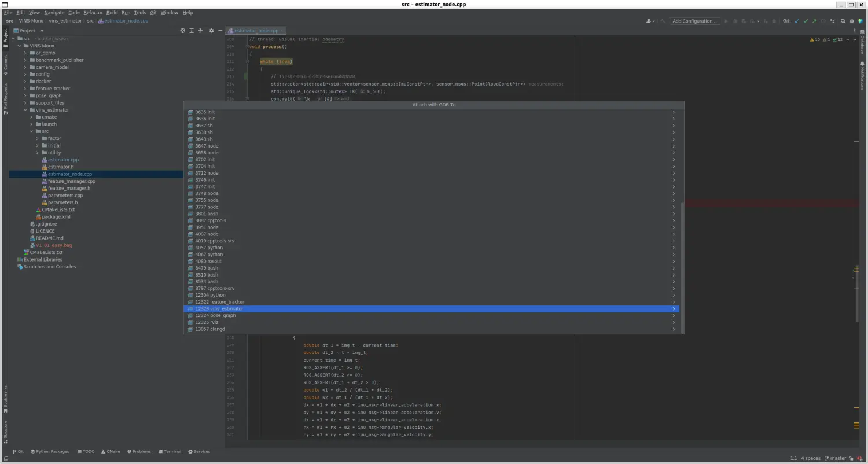
Task: Click the Git push arrow icon
Action: pos(814,21)
